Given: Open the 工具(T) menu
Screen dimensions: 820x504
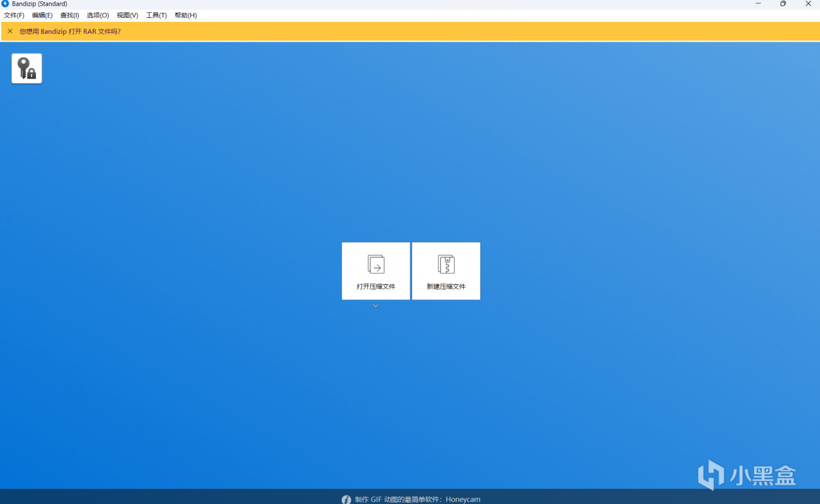Looking at the screenshot, I should click(156, 15).
